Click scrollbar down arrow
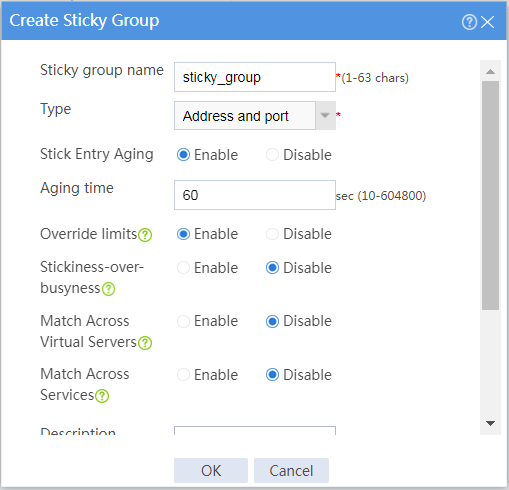This screenshot has width=509, height=490. point(490,423)
